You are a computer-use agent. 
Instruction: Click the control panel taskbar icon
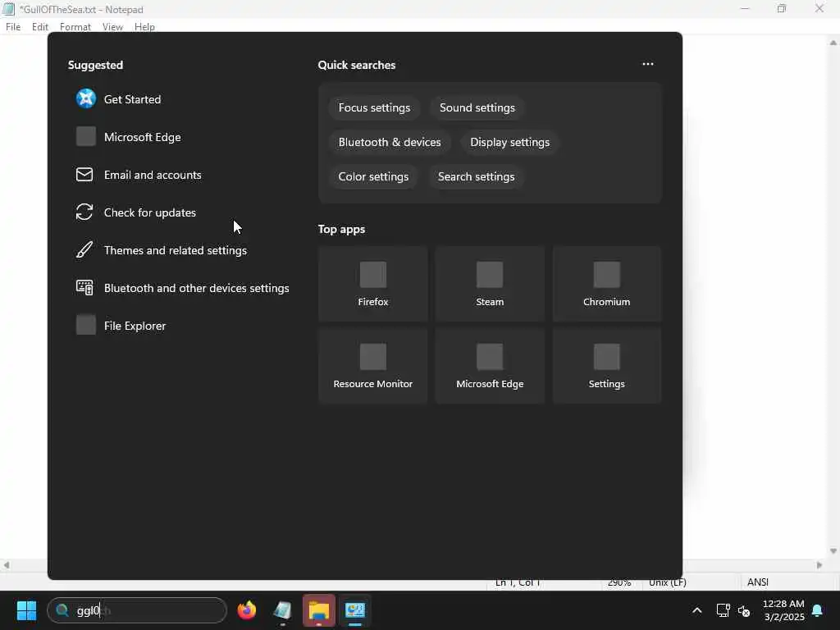point(354,610)
